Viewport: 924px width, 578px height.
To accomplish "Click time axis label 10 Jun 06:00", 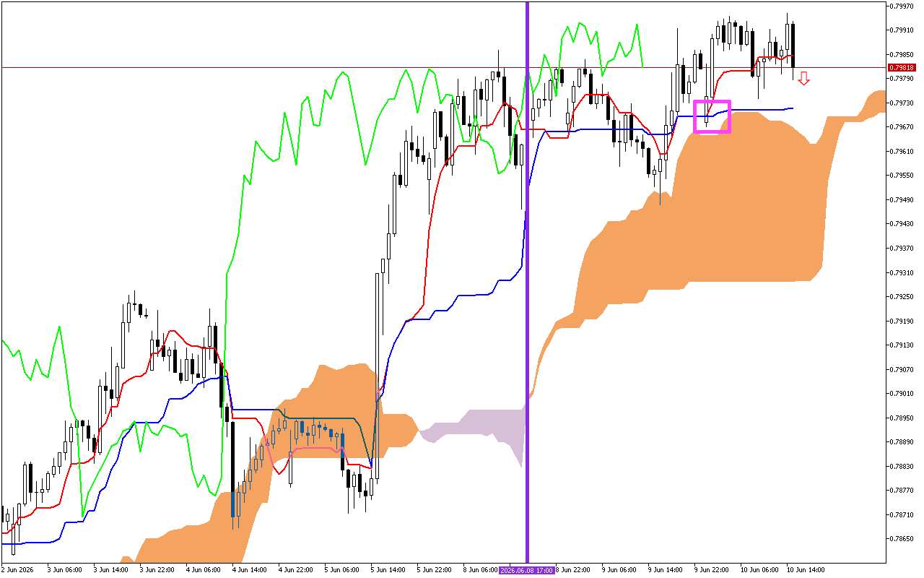I will click(759, 570).
